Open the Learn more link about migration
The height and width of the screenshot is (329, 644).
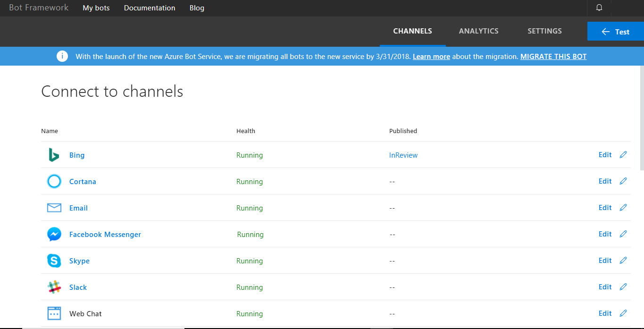click(x=431, y=56)
